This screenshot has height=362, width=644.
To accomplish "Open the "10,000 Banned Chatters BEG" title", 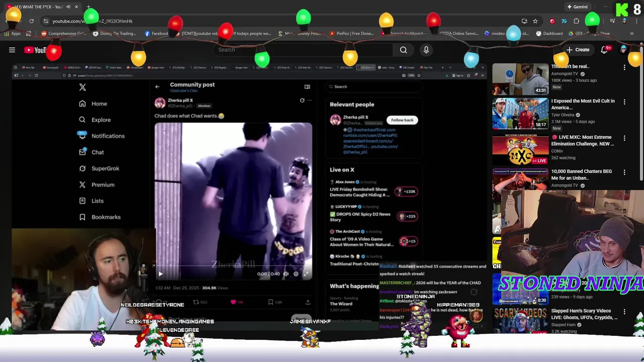I will click(x=582, y=174).
